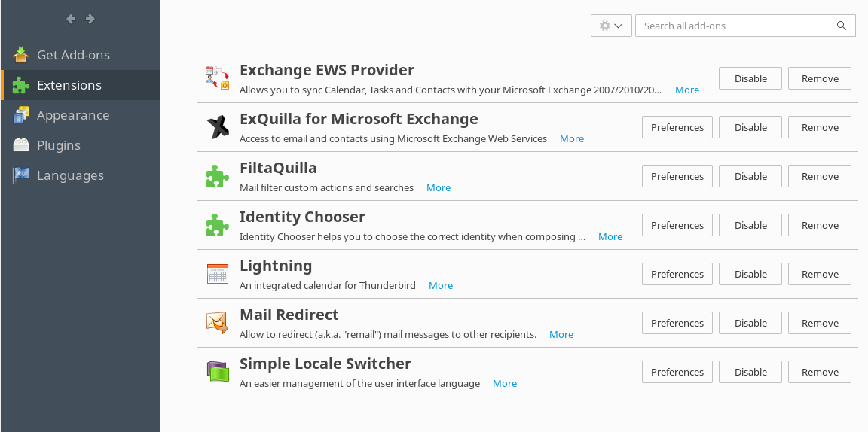Click the forward arrow in the sidebar

coord(90,19)
